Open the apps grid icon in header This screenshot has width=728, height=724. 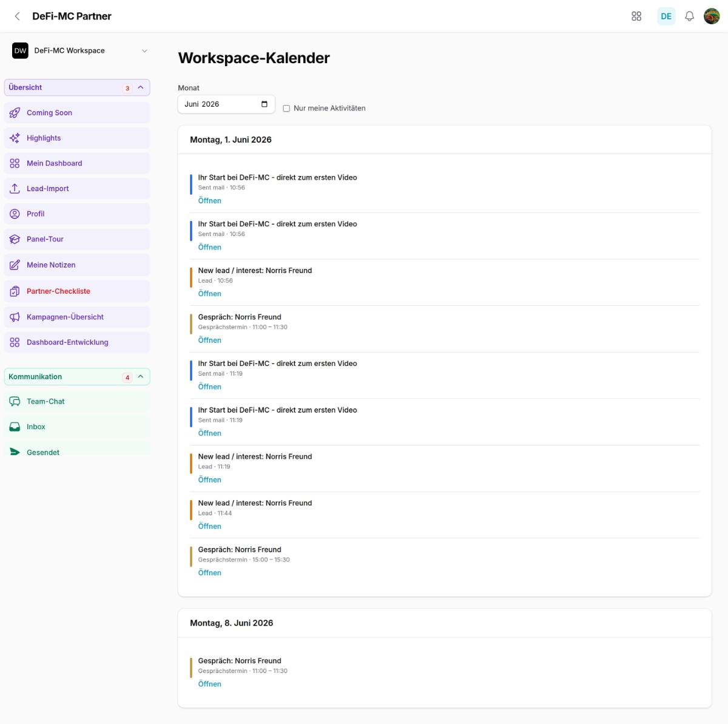click(636, 16)
